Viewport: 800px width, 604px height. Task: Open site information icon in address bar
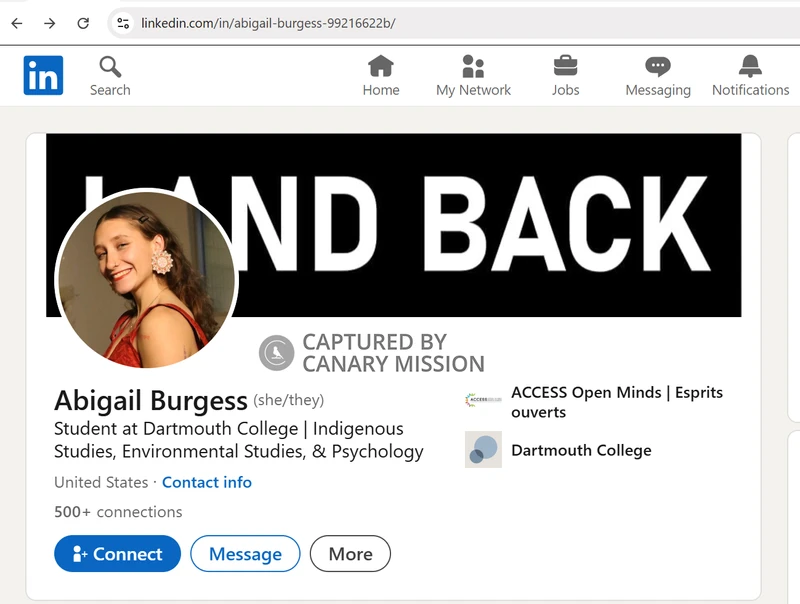point(123,23)
